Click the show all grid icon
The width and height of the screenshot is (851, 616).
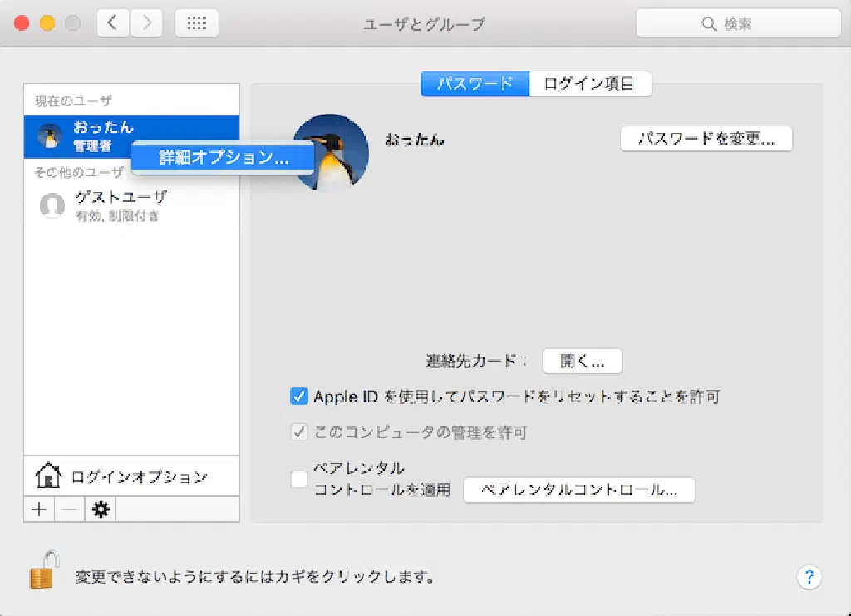197,23
